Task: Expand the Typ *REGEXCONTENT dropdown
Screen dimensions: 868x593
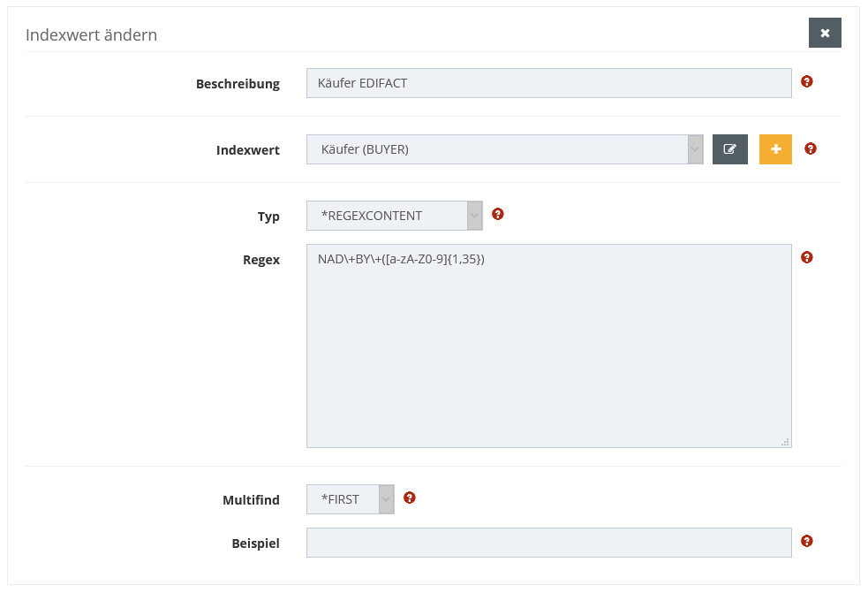Action: (x=394, y=216)
